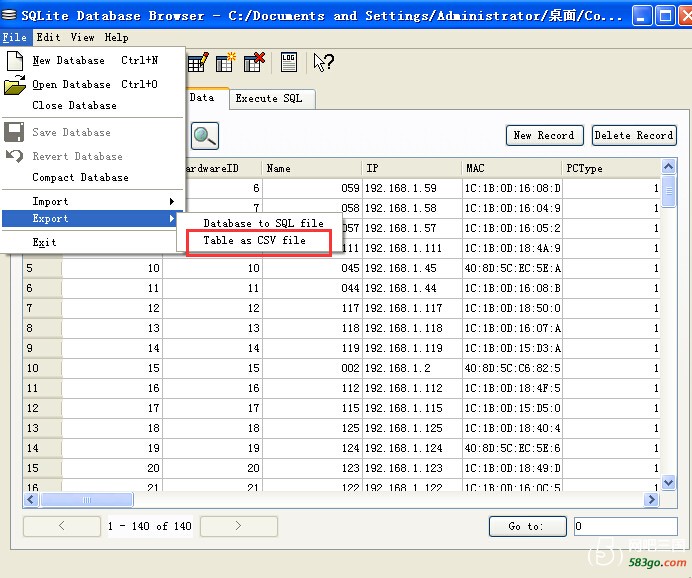Select cell with IP 192.168.1.2
Image resolution: width=692 pixels, height=578 pixels.
click(x=412, y=368)
